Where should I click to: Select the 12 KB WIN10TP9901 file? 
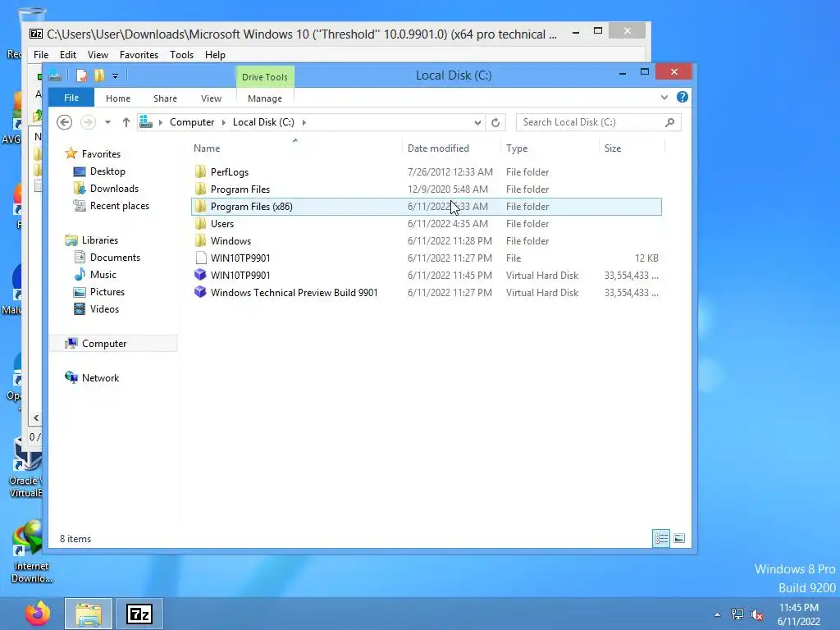(x=427, y=258)
